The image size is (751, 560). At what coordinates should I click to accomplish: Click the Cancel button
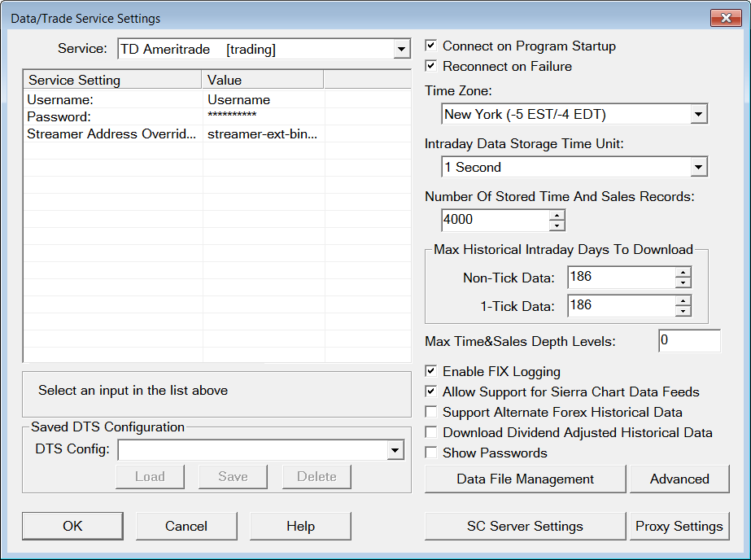pos(186,526)
